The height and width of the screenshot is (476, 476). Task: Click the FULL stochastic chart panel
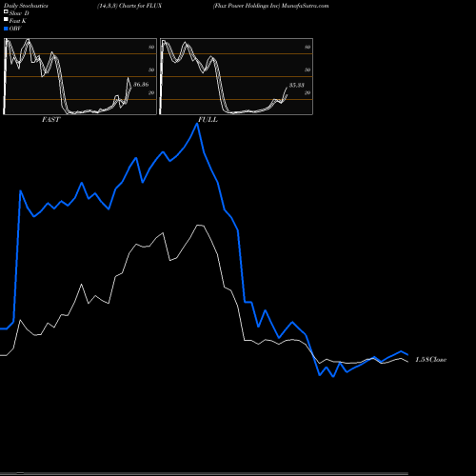(x=236, y=76)
